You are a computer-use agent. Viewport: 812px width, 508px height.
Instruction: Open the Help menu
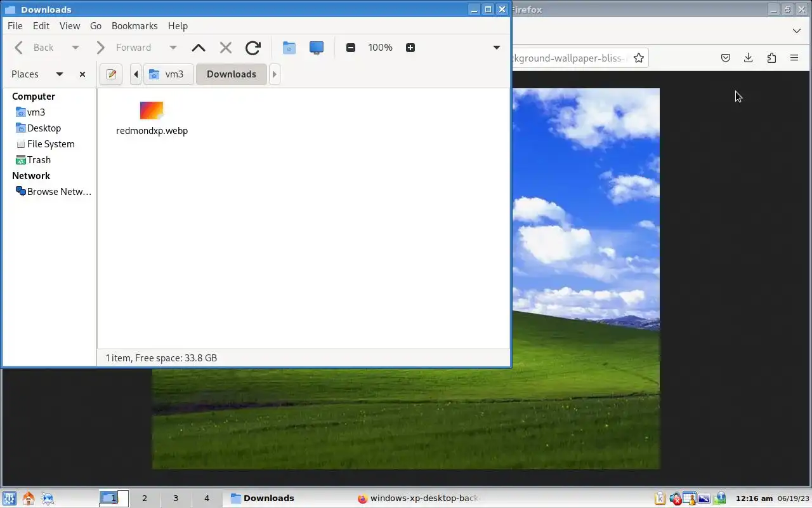(178, 26)
